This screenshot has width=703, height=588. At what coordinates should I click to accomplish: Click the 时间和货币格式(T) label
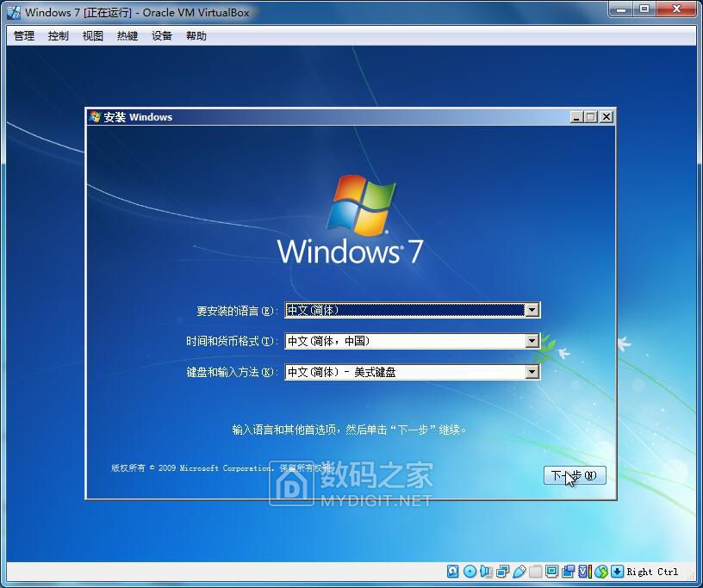232,342
